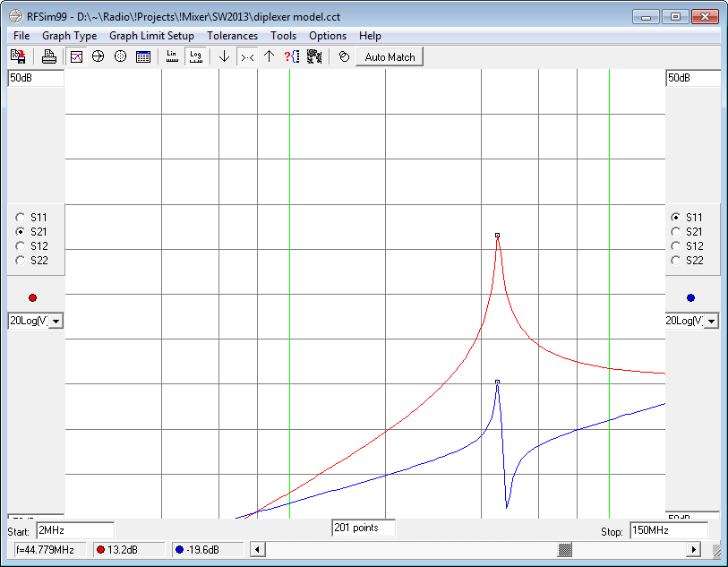Click the up arrow marker icon

pyautogui.click(x=269, y=56)
